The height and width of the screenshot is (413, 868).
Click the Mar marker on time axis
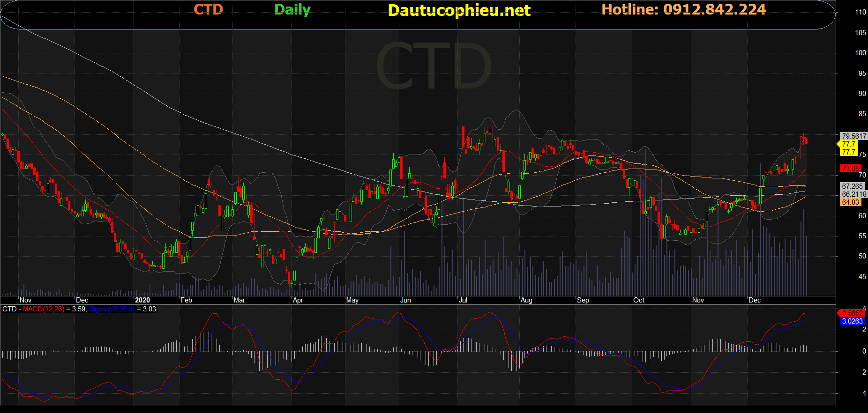[x=239, y=300]
